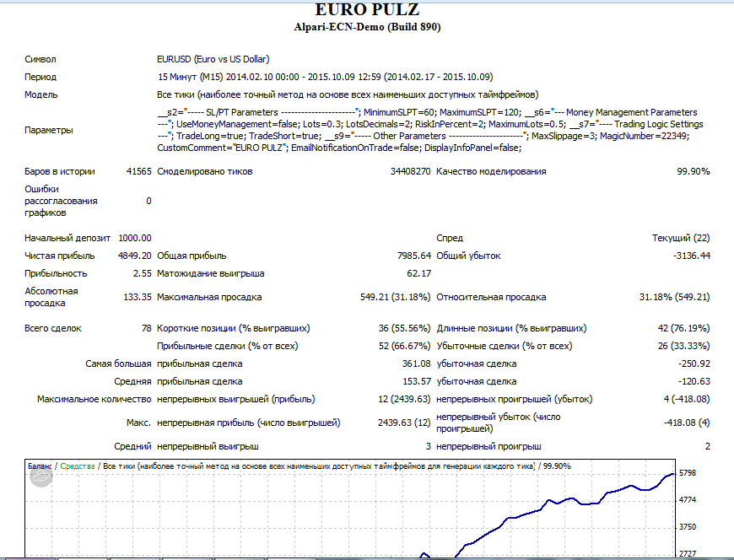Click the 'EURO PULZ' report title
Viewport: 734px width, 560px height.
tap(367, 9)
